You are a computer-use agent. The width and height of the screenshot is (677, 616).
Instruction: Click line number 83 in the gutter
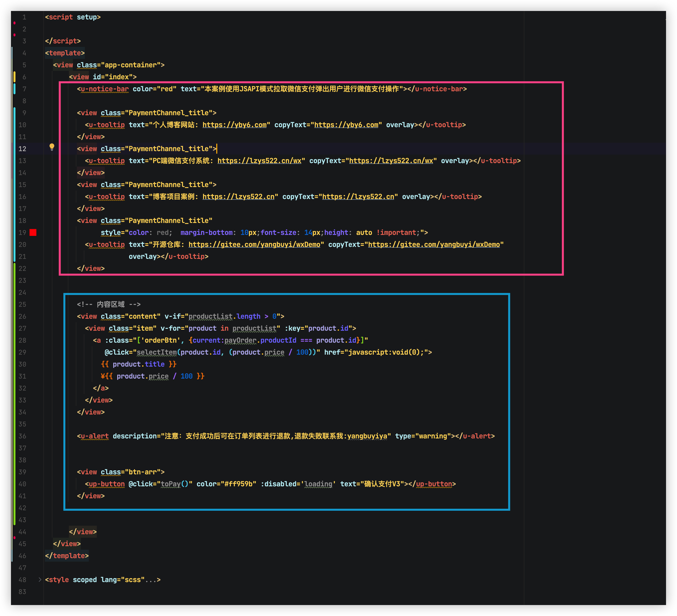click(22, 592)
